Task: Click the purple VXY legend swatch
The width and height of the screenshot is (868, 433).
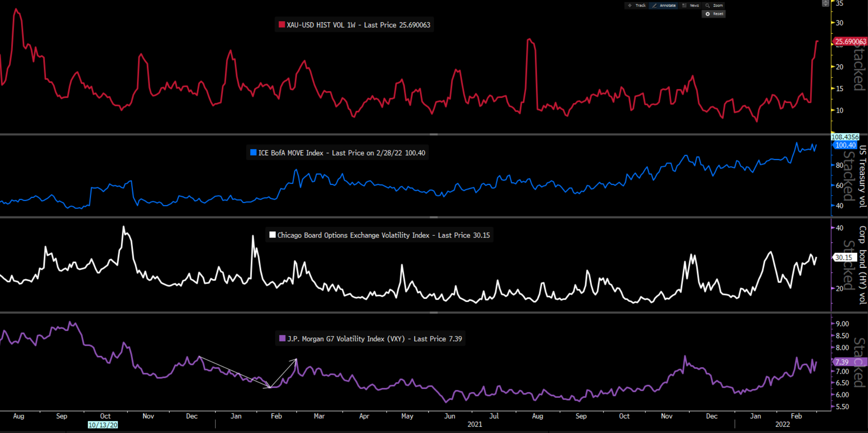Action: pos(282,339)
